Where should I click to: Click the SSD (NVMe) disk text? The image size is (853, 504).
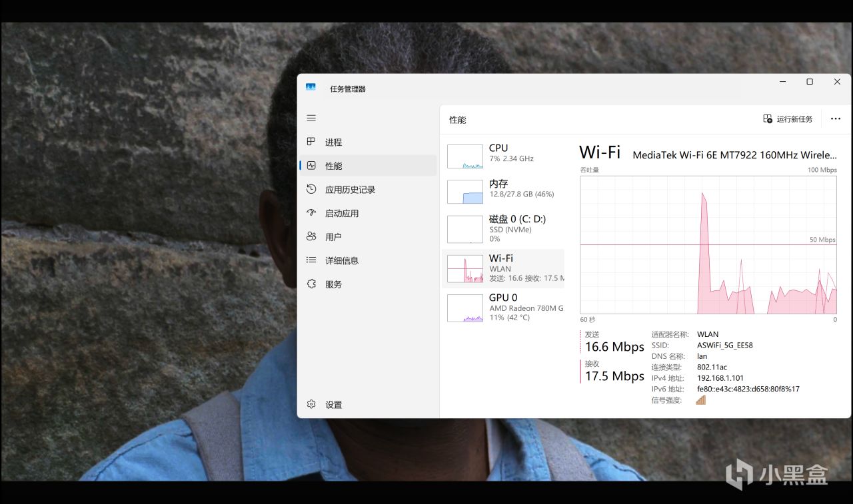(x=510, y=230)
